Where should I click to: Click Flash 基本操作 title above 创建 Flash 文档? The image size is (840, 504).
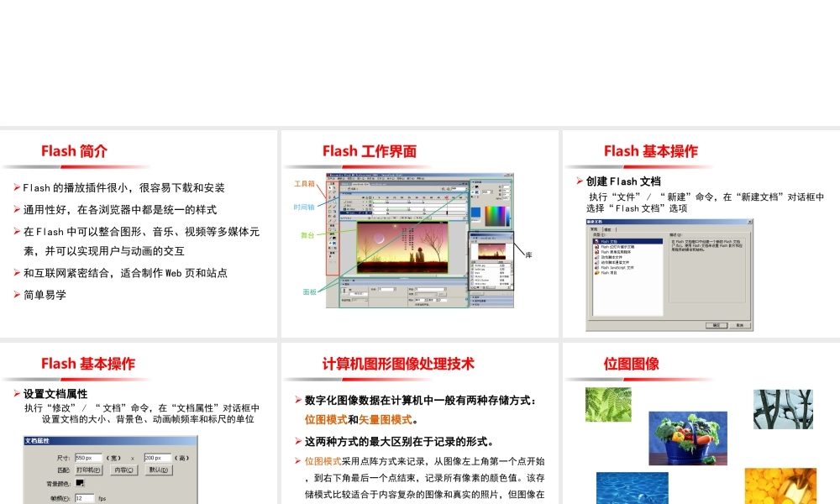650,151
